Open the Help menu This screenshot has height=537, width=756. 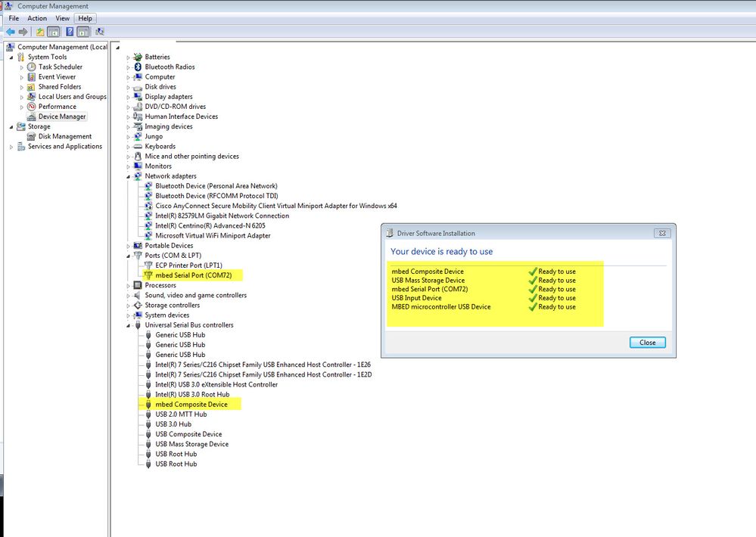[85, 18]
